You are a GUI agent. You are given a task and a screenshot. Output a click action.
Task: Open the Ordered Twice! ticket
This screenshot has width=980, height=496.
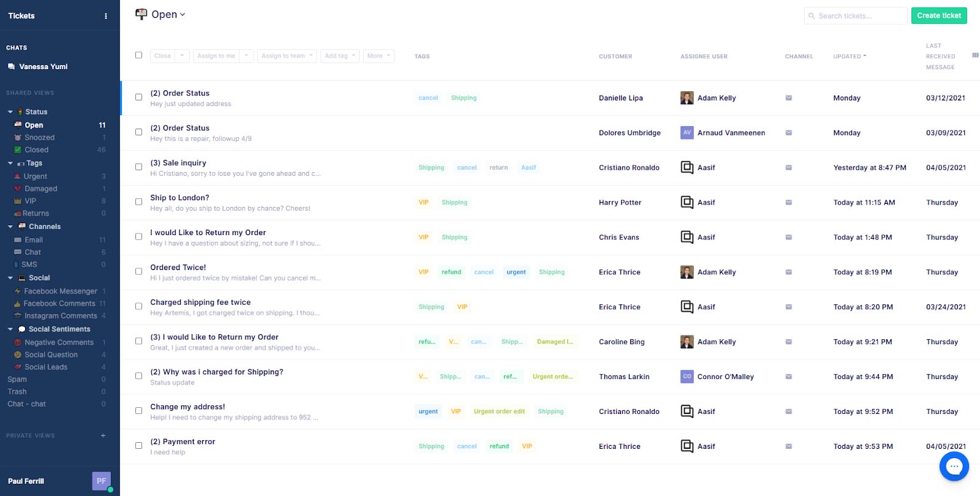(x=178, y=268)
